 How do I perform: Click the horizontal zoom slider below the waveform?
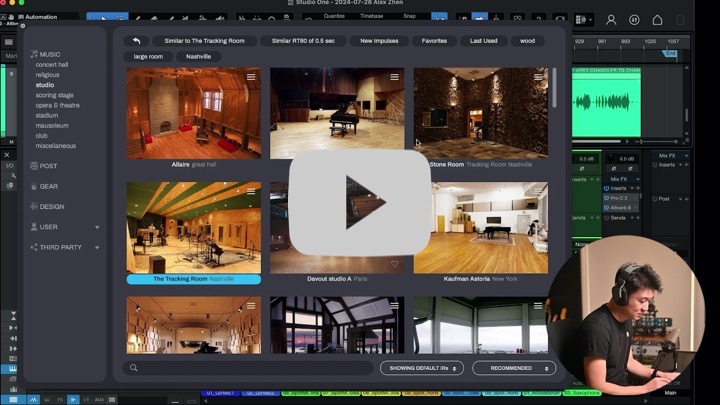pyautogui.click(x=657, y=141)
